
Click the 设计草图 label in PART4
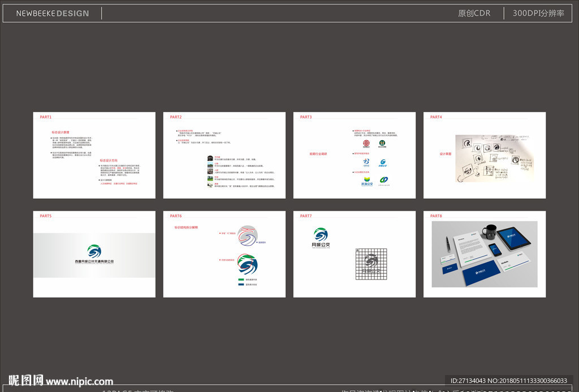446,154
